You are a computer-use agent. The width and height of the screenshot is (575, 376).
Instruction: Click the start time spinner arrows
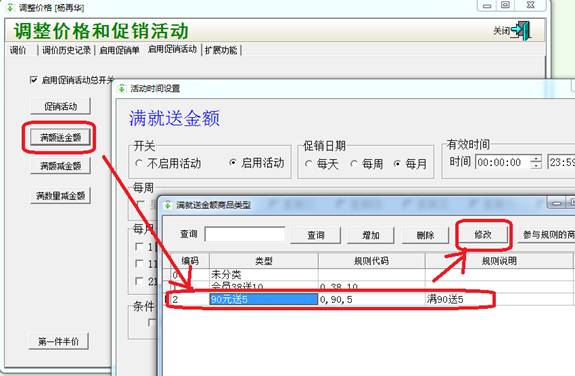[536, 162]
